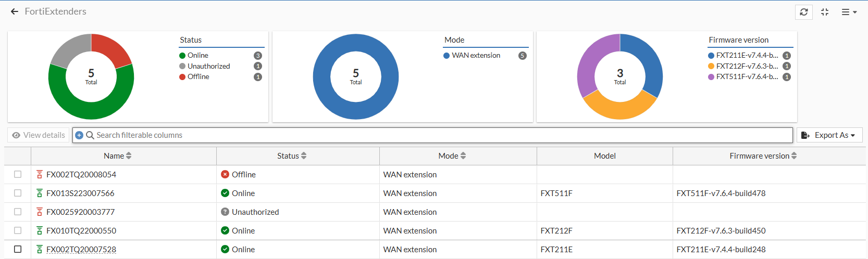Click the offline device icon for FX002TQ20008054

(39, 175)
